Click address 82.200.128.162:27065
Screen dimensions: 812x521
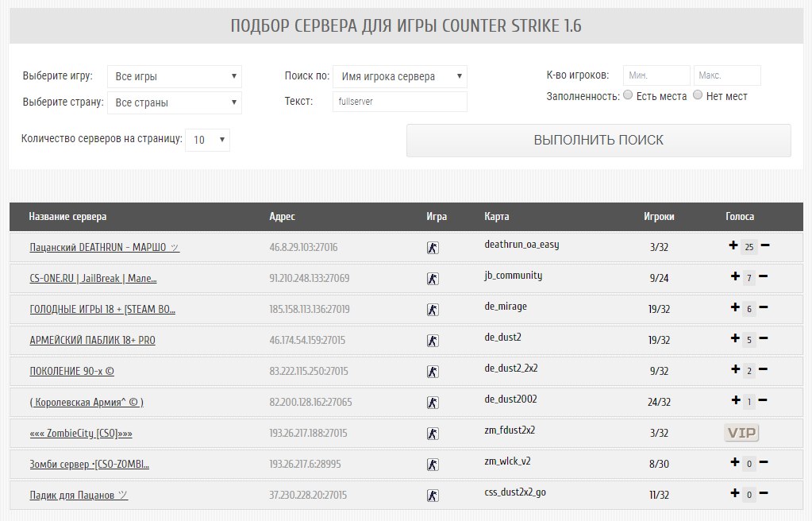[x=310, y=403]
